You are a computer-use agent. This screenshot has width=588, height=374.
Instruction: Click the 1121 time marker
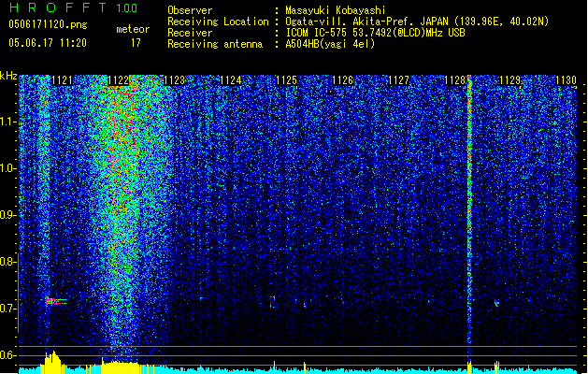(x=62, y=80)
